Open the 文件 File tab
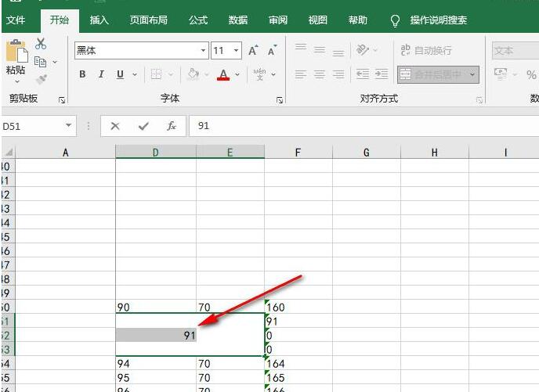The height and width of the screenshot is (392, 539). tap(16, 20)
